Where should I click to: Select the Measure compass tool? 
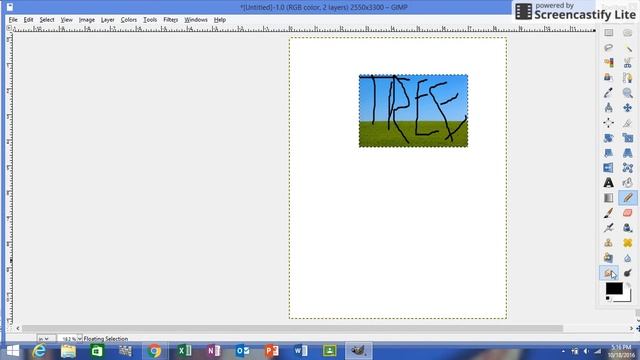pos(609,108)
